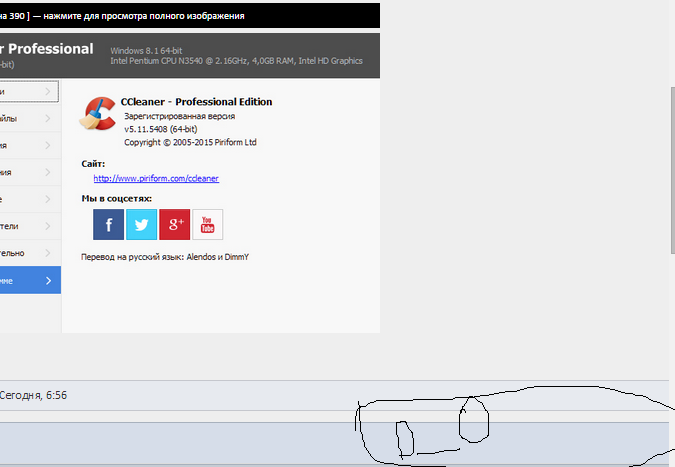Select the highlighted blue sidebar item ending 'мме'
The width and height of the screenshot is (675, 467).
30,280
